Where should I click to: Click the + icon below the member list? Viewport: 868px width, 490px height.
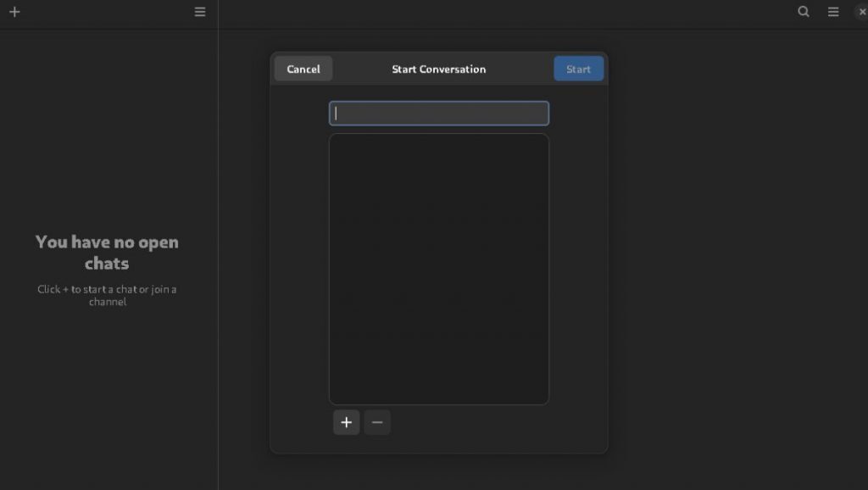point(346,422)
